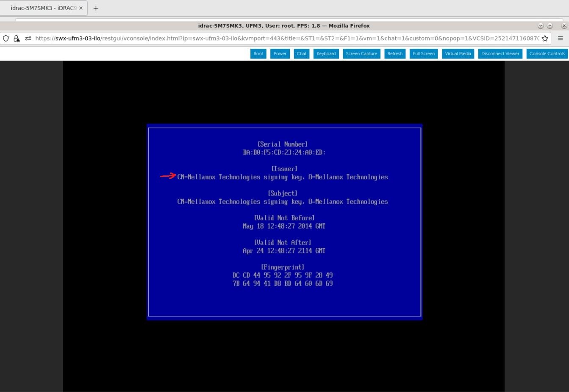Switch the console to Full Screen
The width and height of the screenshot is (569, 392).
point(423,53)
